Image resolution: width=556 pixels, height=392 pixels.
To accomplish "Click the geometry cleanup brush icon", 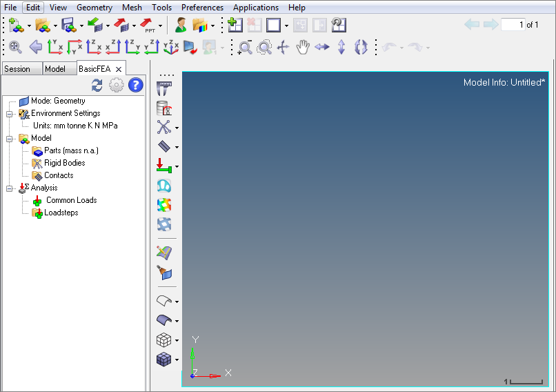I will (164, 273).
